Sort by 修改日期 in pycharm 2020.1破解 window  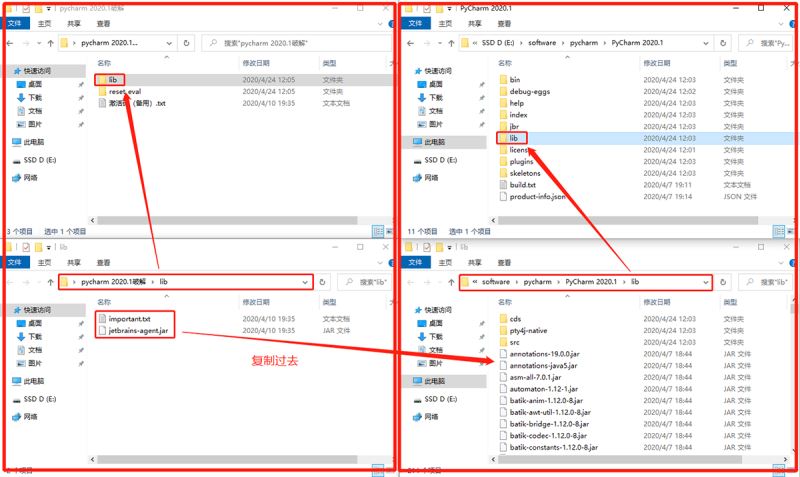(x=256, y=63)
